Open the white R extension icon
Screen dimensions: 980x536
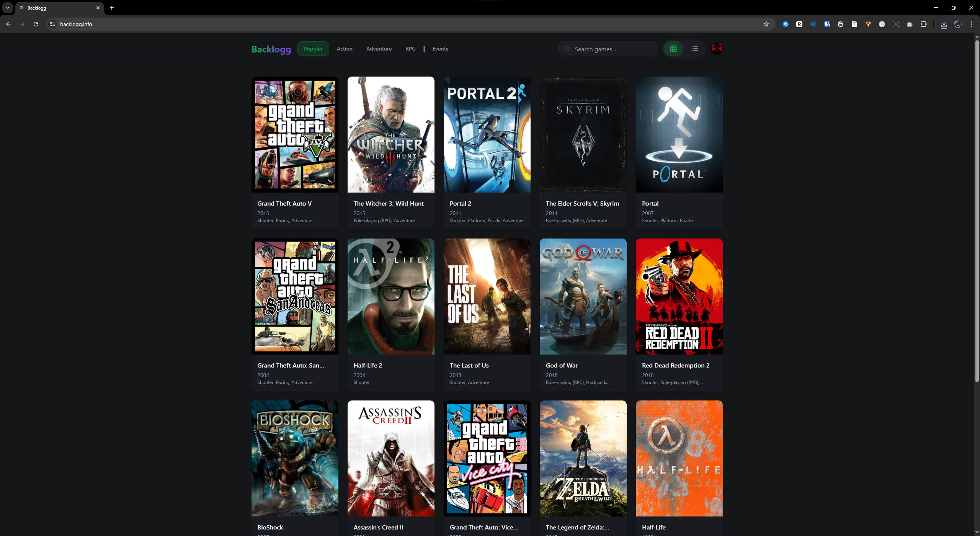click(799, 24)
